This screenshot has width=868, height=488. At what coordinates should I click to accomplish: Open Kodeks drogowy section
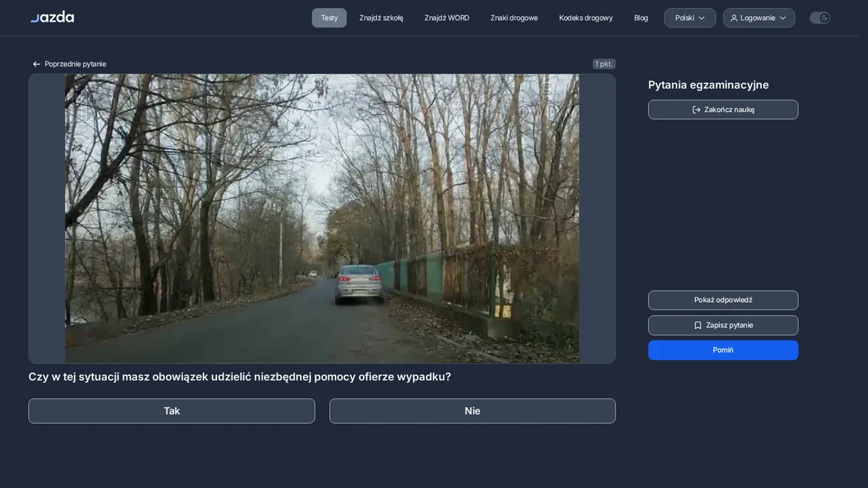pyautogui.click(x=586, y=18)
